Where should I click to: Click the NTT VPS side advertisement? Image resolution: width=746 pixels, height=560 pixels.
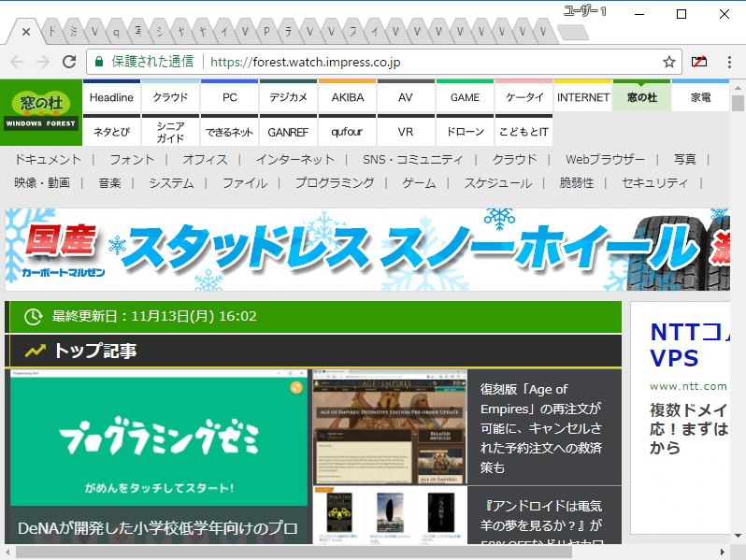[x=681, y=418]
